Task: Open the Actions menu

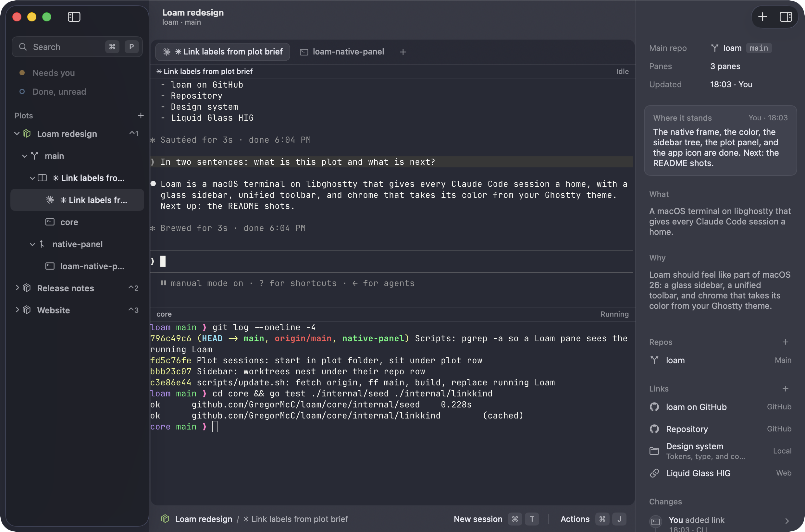Action: (575, 519)
